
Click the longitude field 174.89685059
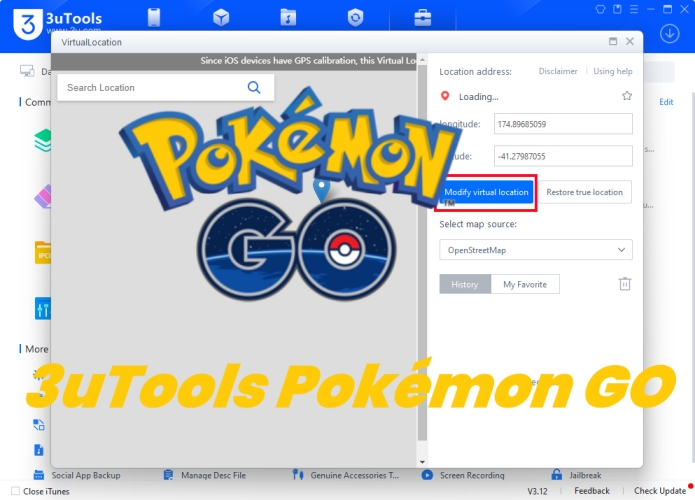point(563,124)
